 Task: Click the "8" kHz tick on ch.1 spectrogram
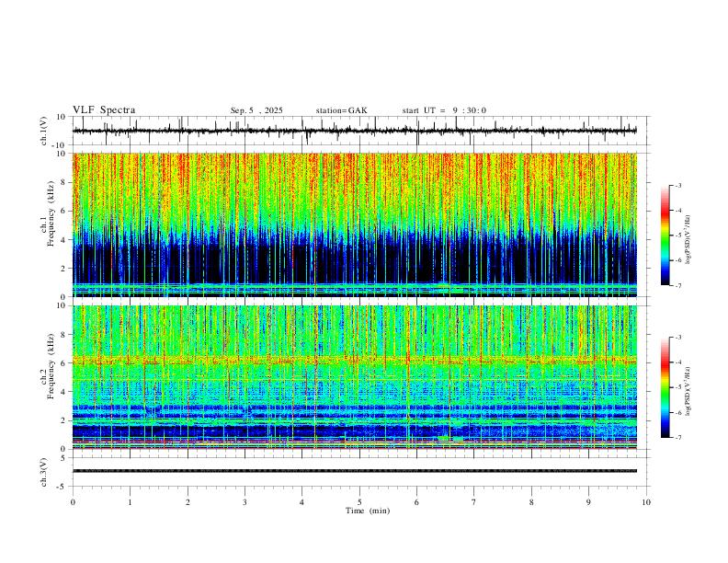64,182
